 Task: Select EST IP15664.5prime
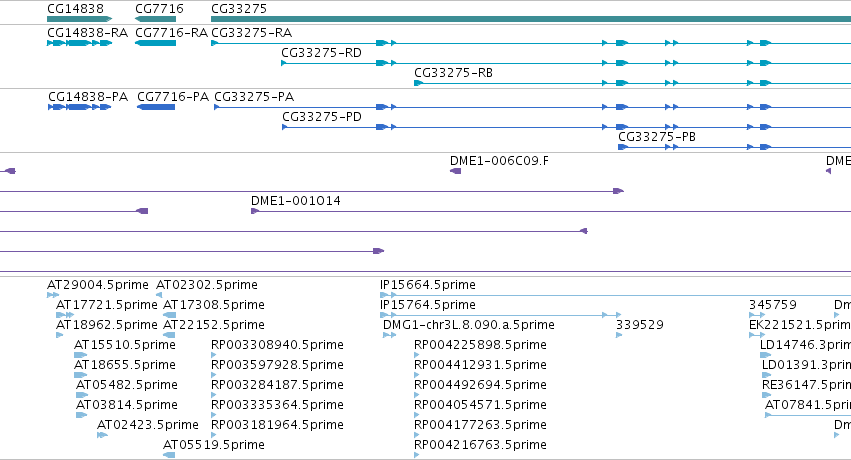tap(428, 285)
